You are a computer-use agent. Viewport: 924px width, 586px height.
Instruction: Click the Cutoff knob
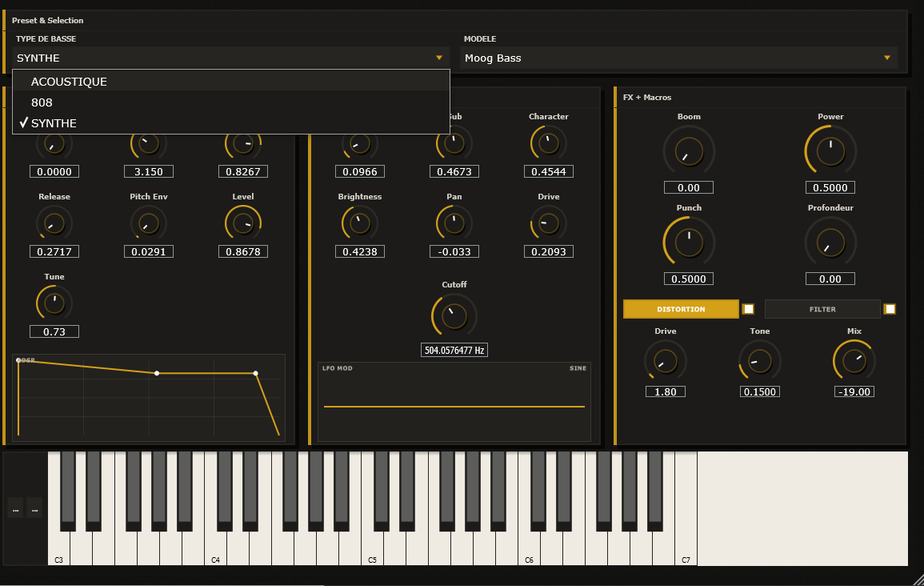click(x=454, y=315)
